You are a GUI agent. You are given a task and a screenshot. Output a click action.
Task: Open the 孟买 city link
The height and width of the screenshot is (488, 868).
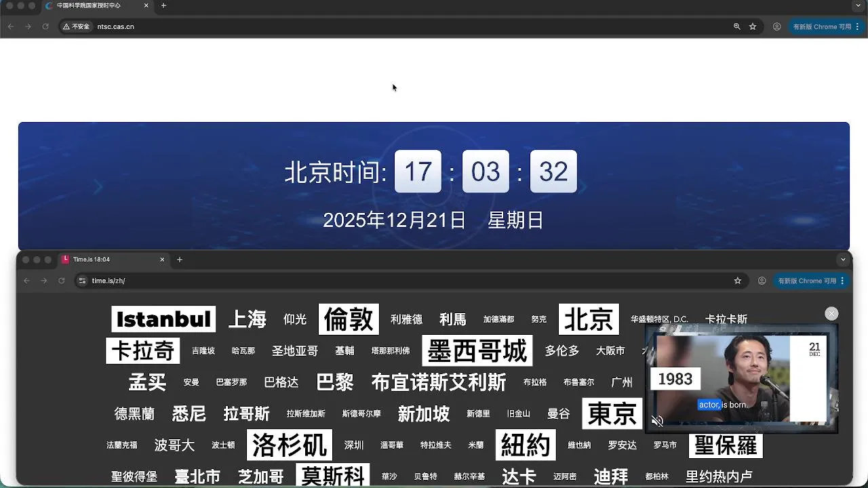point(147,382)
